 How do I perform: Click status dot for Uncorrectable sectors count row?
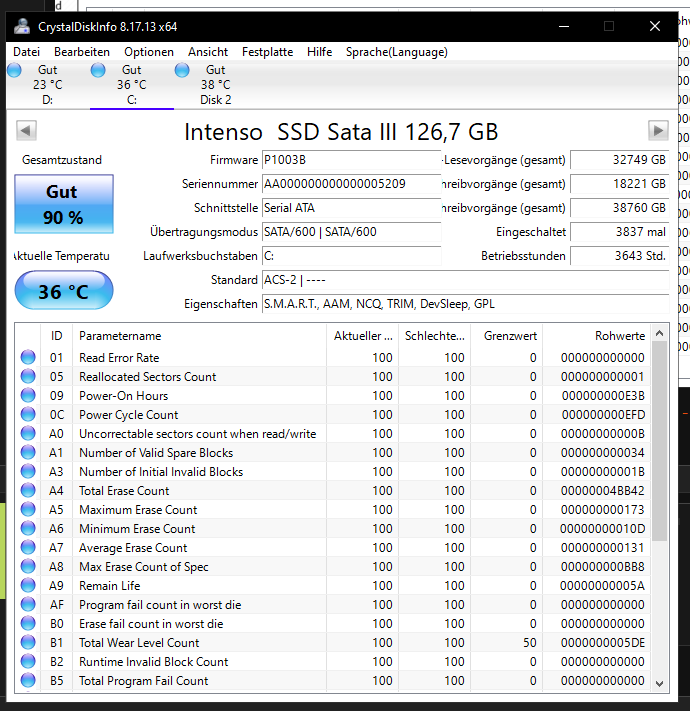28,433
